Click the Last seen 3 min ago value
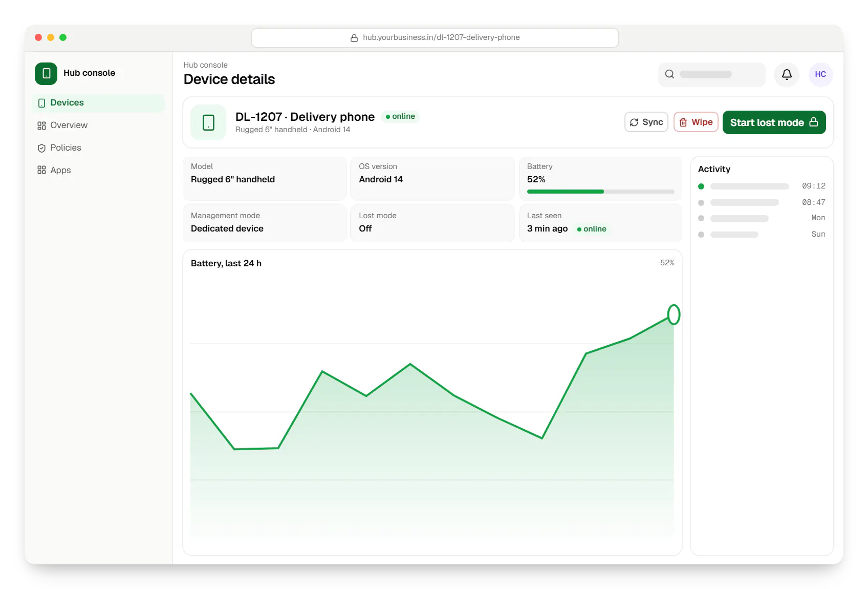Image resolution: width=868 pixels, height=589 pixels. click(x=547, y=228)
